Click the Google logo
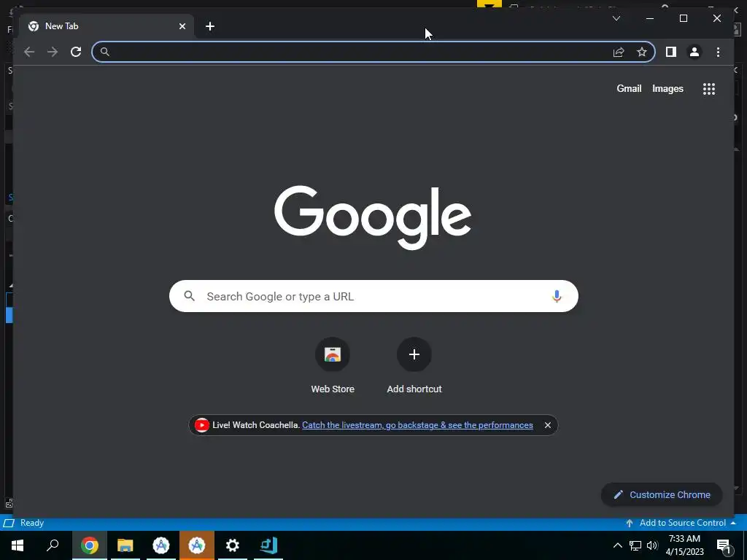 tap(373, 217)
